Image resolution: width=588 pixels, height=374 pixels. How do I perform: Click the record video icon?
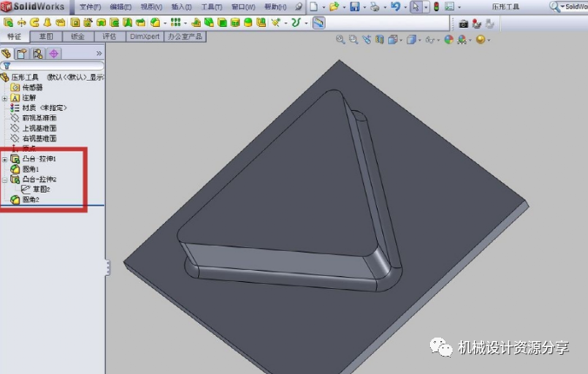coord(477,24)
